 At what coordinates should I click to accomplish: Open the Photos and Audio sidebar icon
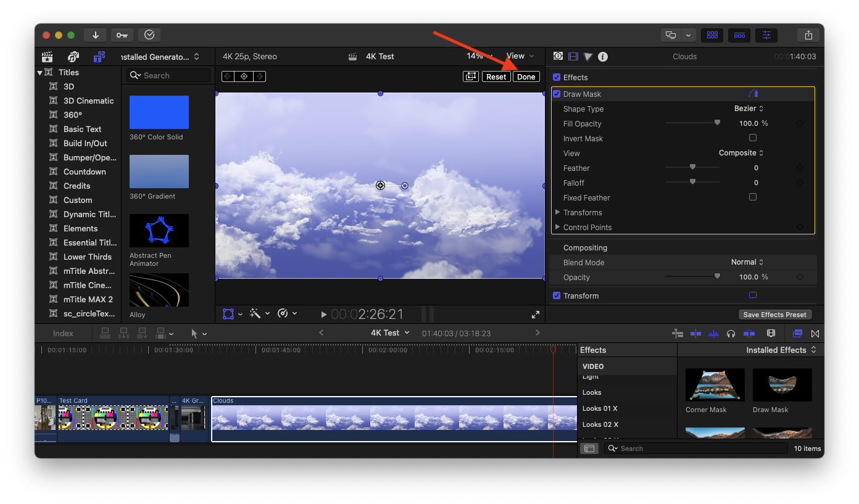73,57
